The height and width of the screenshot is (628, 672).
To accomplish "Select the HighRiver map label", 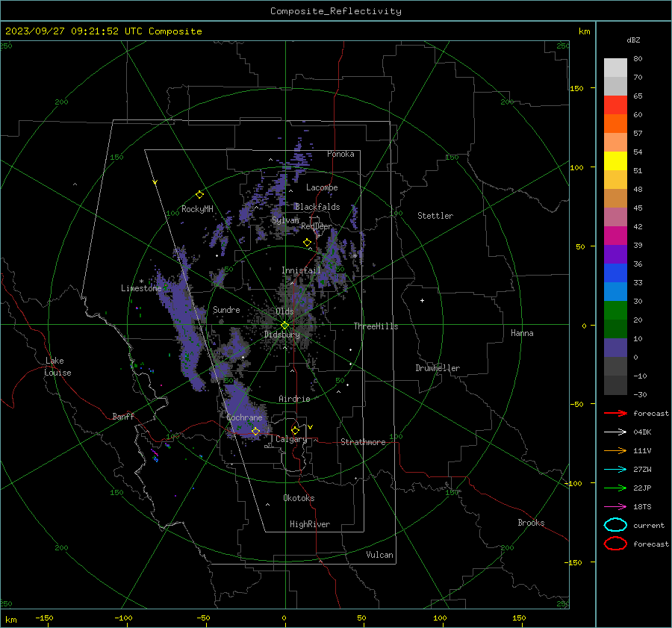I will pyautogui.click(x=310, y=524).
